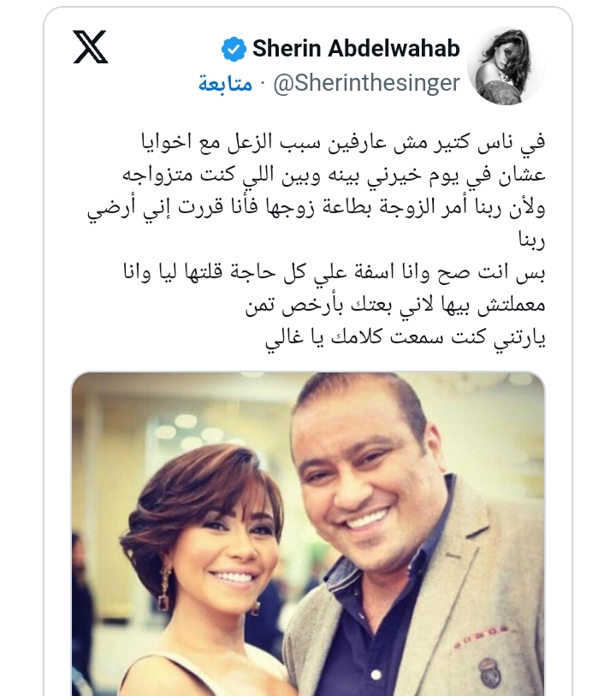Open the round profile avatar
The image size is (616, 696).
coord(506,66)
